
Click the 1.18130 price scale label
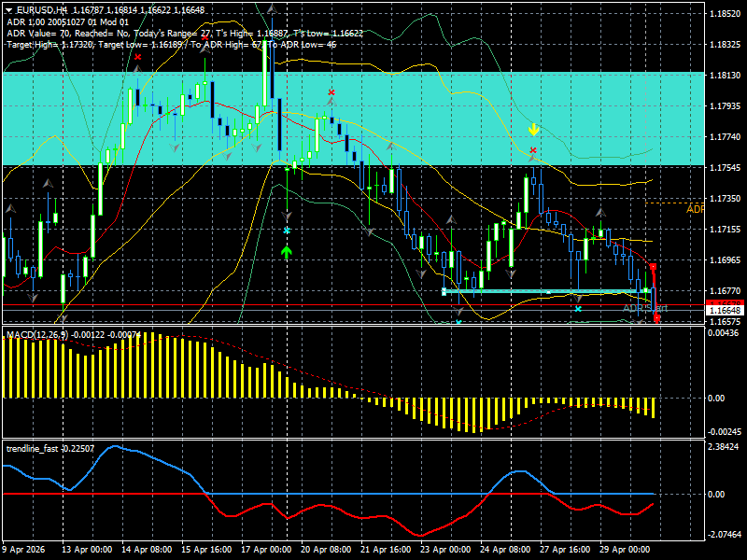click(726, 76)
